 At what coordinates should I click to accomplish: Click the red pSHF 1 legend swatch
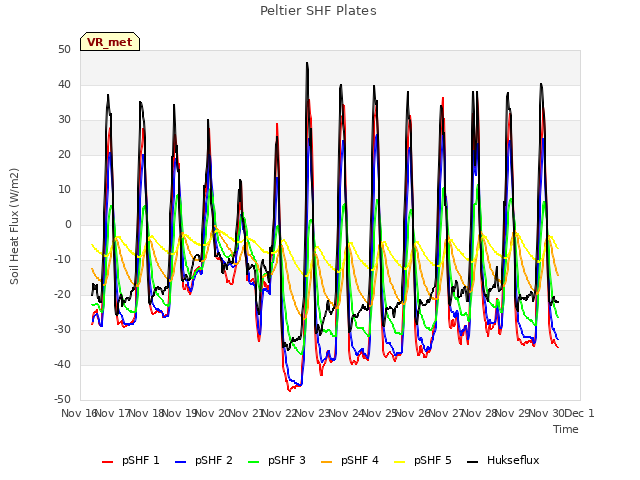(107, 462)
